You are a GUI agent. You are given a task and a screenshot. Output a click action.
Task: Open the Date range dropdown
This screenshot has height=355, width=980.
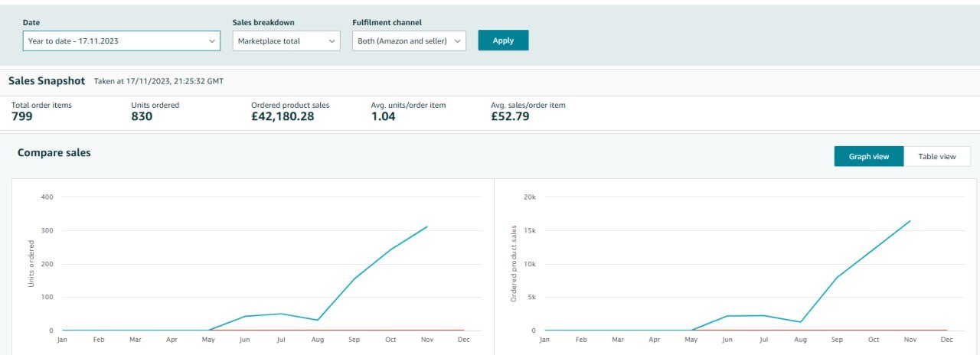click(121, 41)
